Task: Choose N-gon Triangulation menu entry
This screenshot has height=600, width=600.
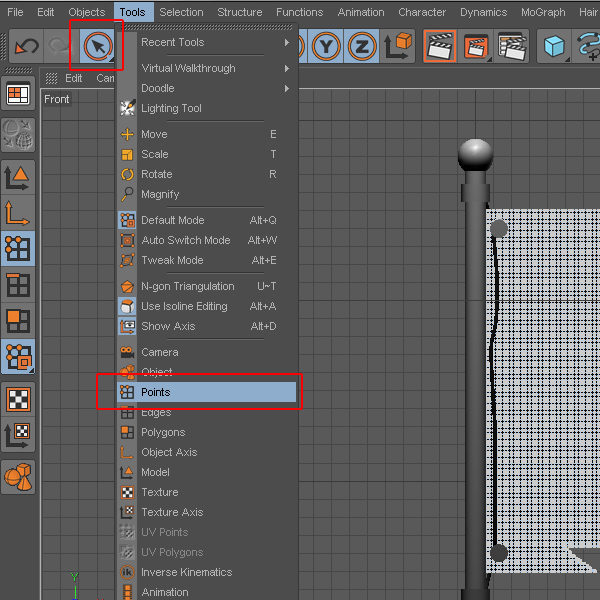Action: tap(207, 286)
